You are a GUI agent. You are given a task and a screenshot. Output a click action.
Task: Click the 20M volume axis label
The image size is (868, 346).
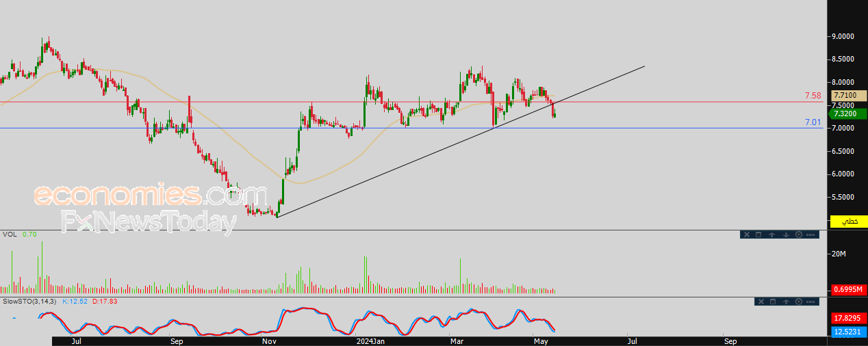[x=840, y=254]
